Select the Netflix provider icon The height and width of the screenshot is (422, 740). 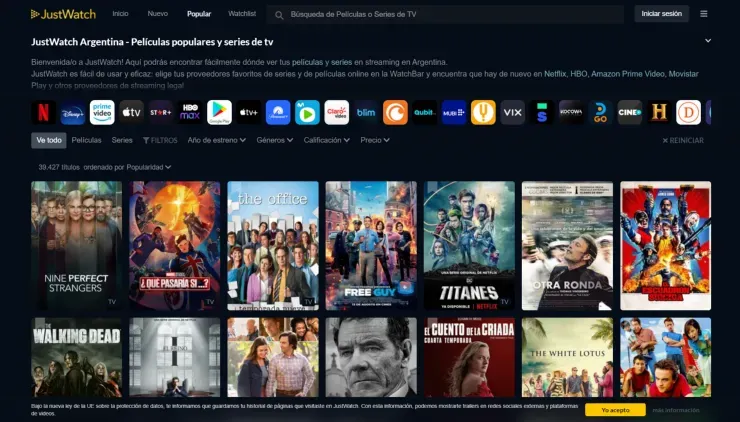pyautogui.click(x=43, y=112)
